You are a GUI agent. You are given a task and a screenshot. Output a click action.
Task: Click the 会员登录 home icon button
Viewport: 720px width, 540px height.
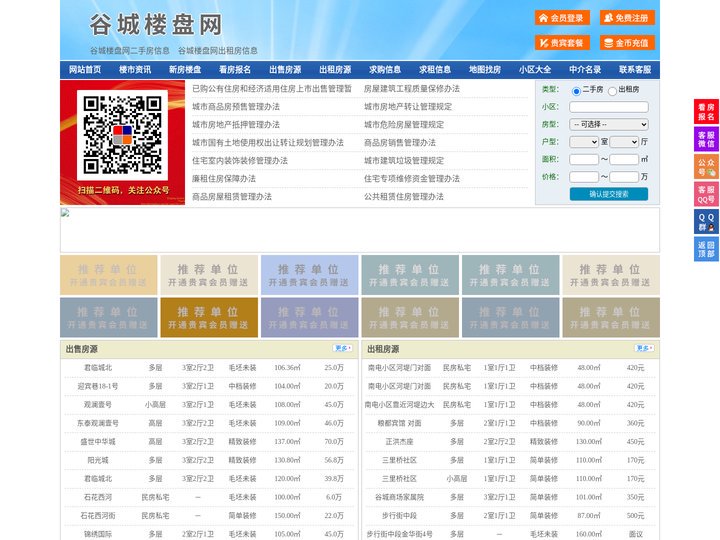point(562,18)
